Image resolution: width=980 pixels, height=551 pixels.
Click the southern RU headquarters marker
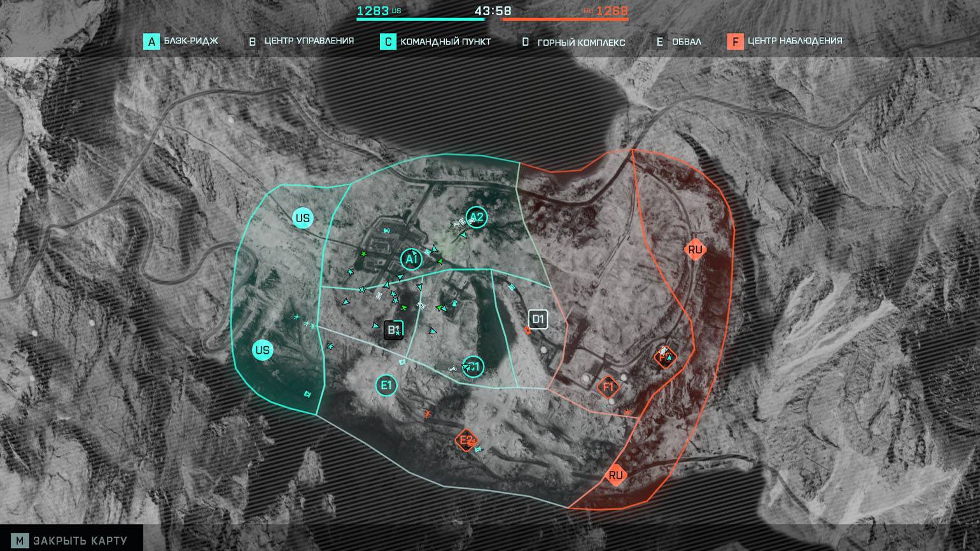click(615, 475)
